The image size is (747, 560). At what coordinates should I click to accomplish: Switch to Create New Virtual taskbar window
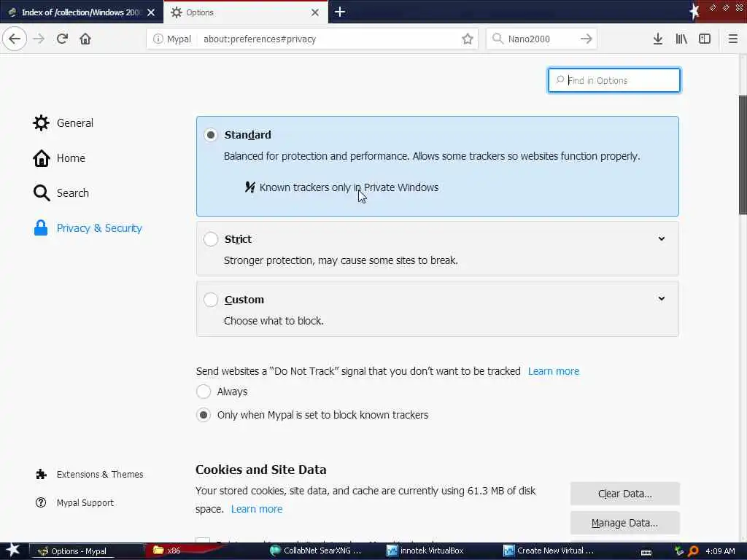click(x=549, y=551)
